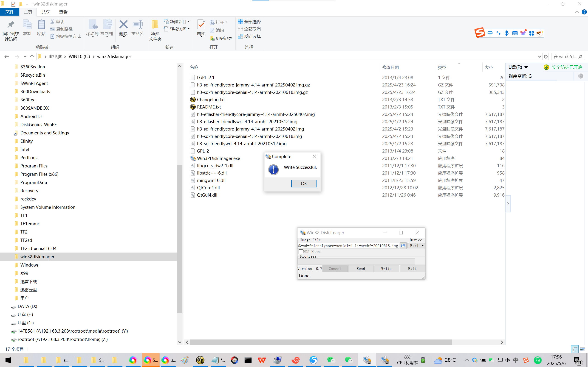Switch to the 查看 ribbon tab
This screenshot has height=367, width=588.
[x=63, y=12]
